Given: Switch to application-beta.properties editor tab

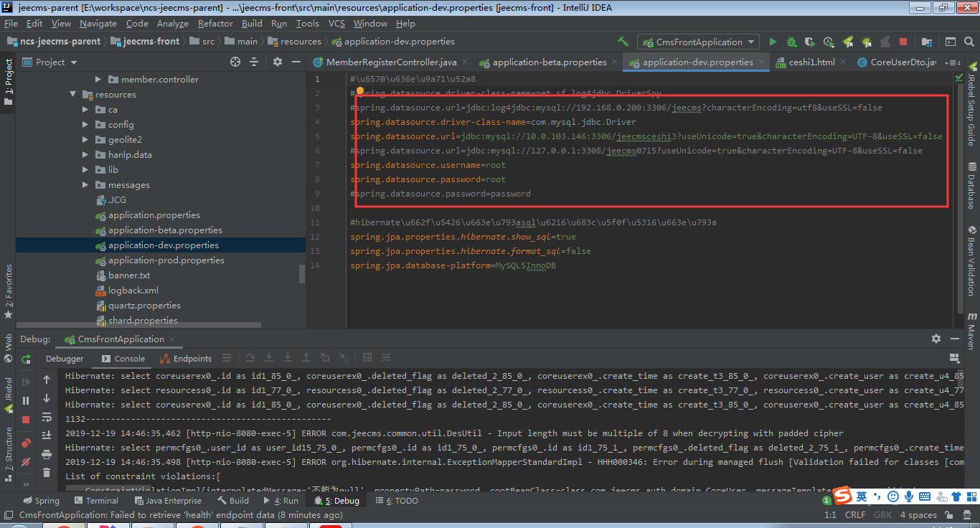Looking at the screenshot, I should (549, 62).
